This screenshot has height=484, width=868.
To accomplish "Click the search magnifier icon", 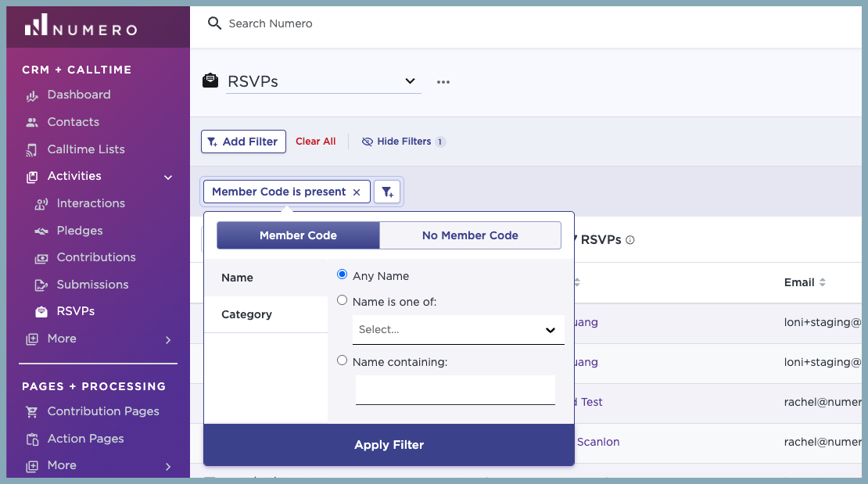I will coord(214,23).
